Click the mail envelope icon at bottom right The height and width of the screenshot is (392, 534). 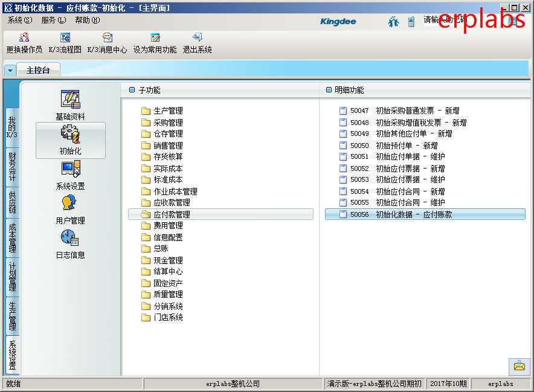coord(520,367)
